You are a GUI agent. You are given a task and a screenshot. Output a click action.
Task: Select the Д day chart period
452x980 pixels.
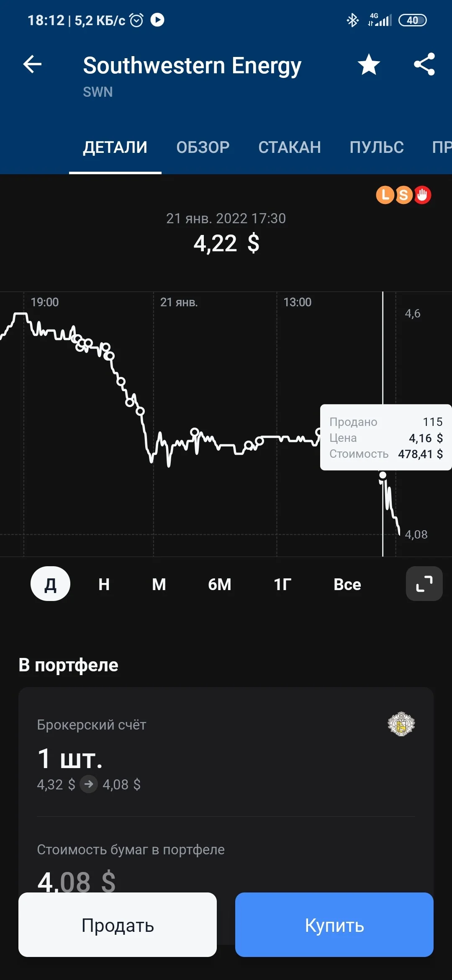[x=50, y=584]
